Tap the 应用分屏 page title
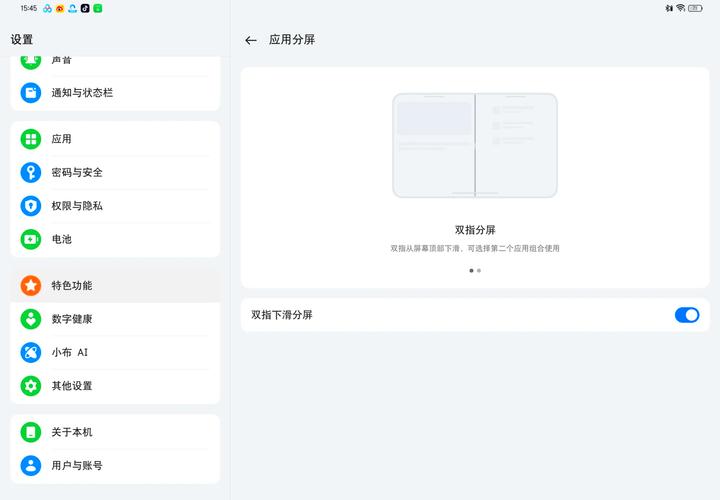This screenshot has height=500, width=720. tap(292, 40)
